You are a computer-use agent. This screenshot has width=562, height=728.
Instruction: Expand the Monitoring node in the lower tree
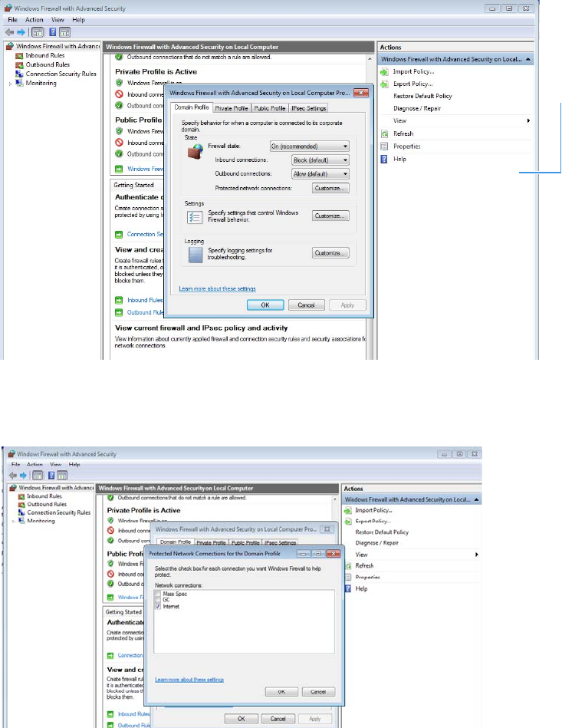[x=14, y=522]
